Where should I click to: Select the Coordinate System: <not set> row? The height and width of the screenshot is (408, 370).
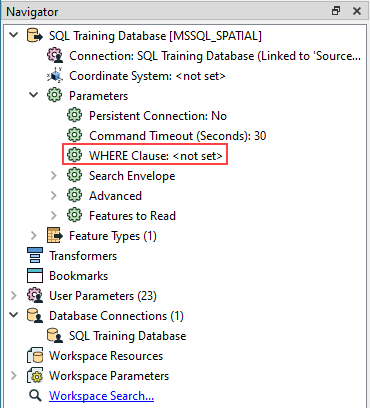(x=147, y=76)
